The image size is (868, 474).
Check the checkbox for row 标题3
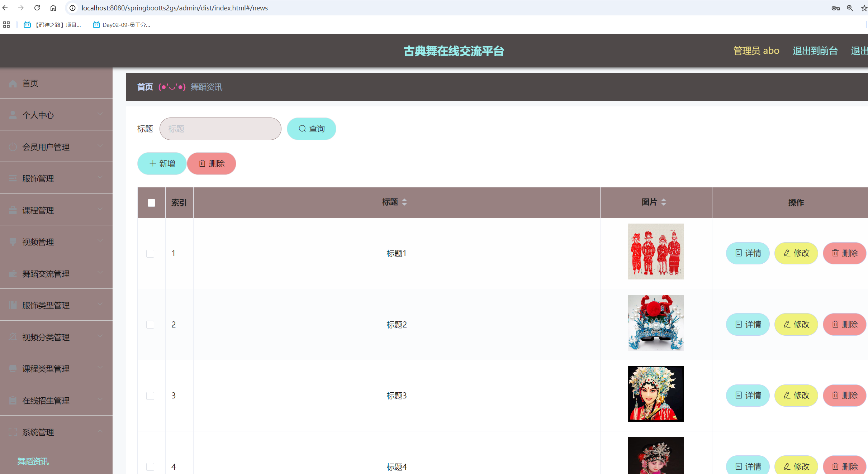tap(150, 396)
